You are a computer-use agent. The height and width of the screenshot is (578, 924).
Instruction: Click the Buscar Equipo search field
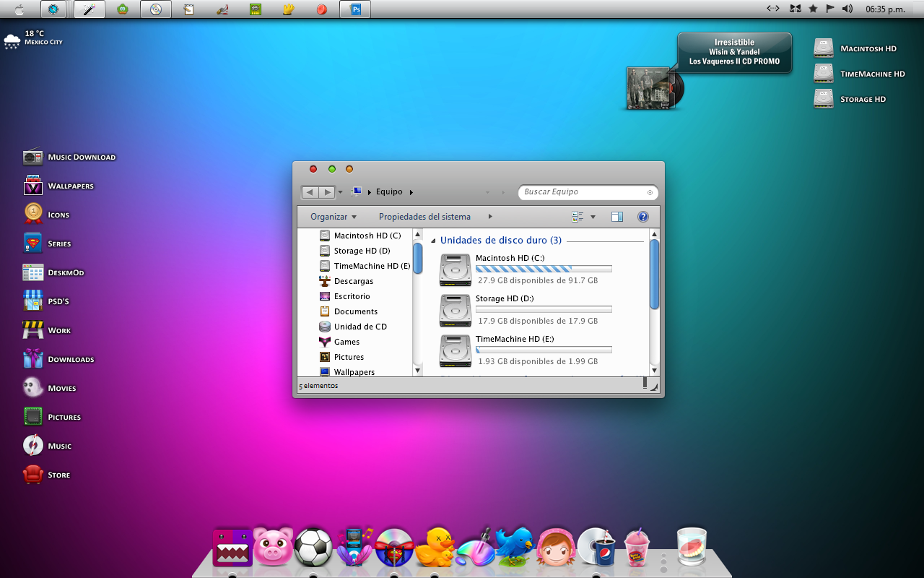[588, 192]
